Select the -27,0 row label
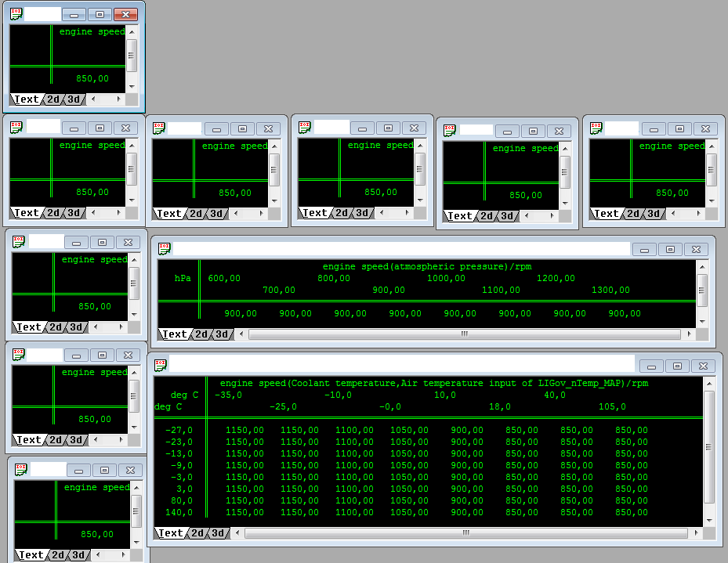Screen dimensions: 728x563 pyautogui.click(x=179, y=431)
